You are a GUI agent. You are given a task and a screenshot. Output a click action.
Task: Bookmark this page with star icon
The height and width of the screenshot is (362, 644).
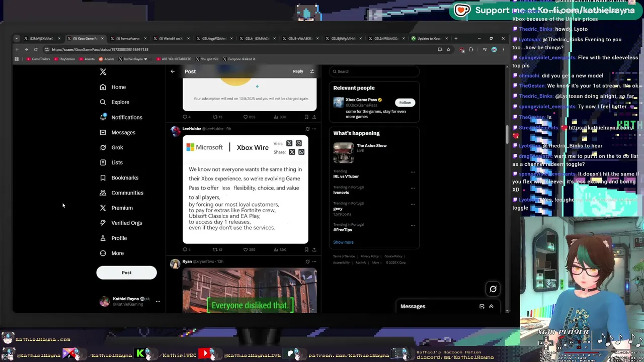click(448, 49)
